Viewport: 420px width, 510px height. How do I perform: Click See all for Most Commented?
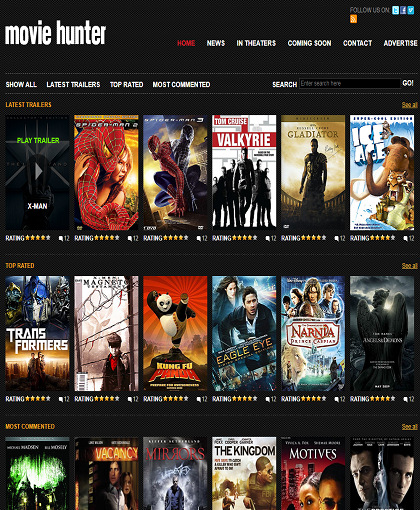pos(409,427)
